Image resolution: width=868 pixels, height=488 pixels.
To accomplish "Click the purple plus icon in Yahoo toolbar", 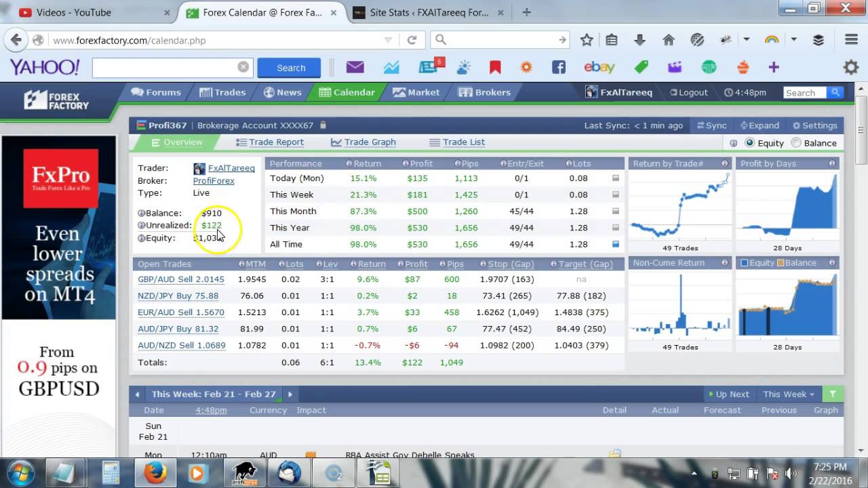I will click(x=774, y=67).
